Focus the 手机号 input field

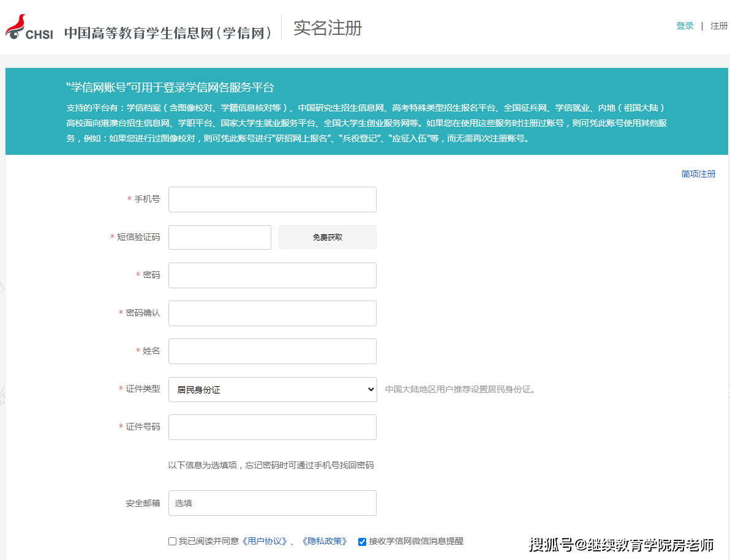273,200
